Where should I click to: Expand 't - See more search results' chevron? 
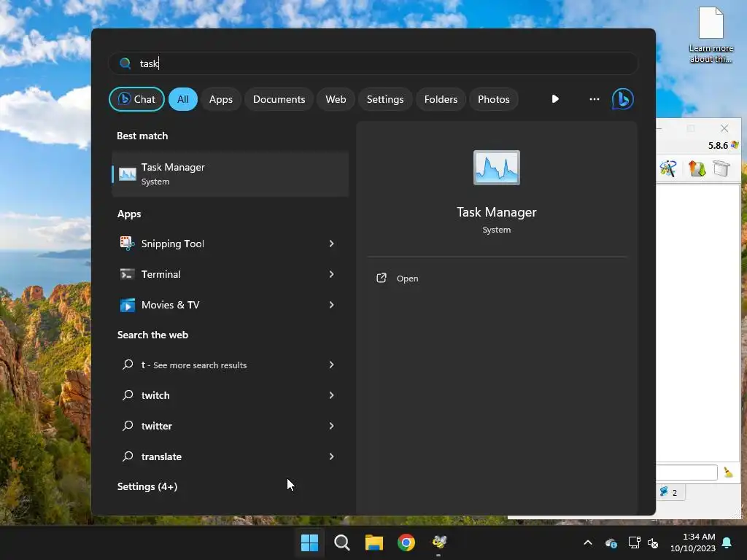point(332,365)
